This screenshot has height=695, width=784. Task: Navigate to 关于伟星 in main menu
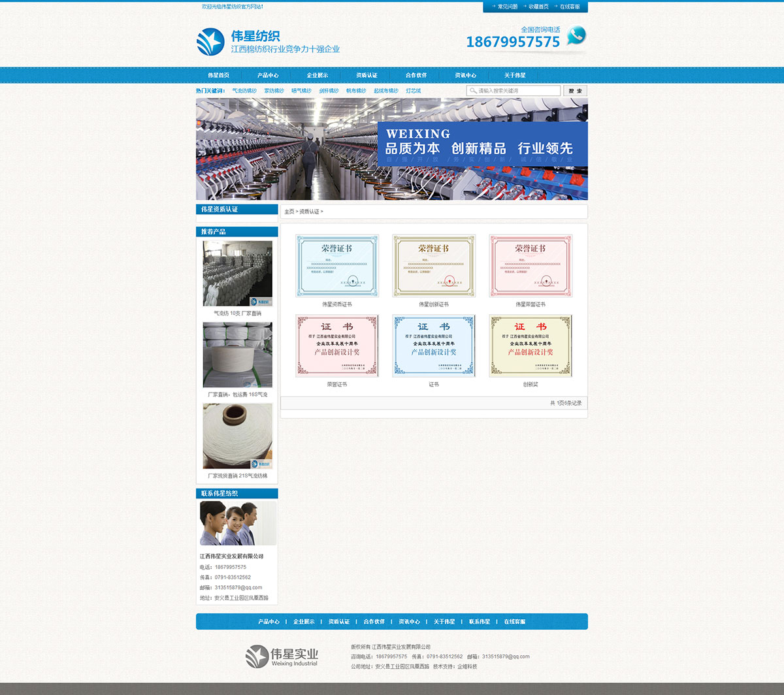[x=515, y=75]
